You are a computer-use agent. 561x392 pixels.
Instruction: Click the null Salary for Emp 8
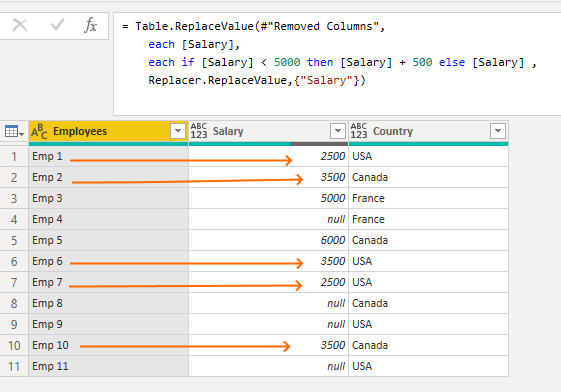(x=268, y=303)
